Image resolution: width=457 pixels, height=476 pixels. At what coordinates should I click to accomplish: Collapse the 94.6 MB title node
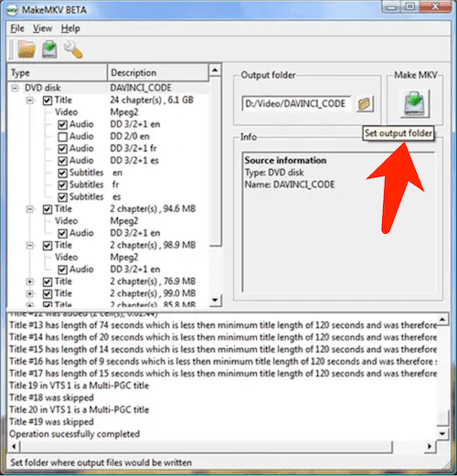pyautogui.click(x=30, y=209)
